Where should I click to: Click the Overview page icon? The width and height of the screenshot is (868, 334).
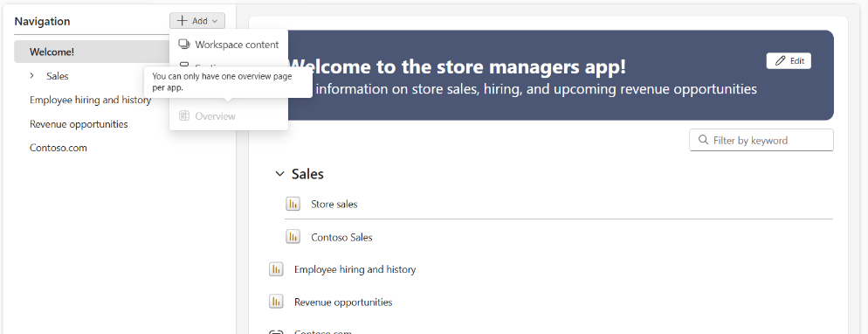(x=184, y=116)
